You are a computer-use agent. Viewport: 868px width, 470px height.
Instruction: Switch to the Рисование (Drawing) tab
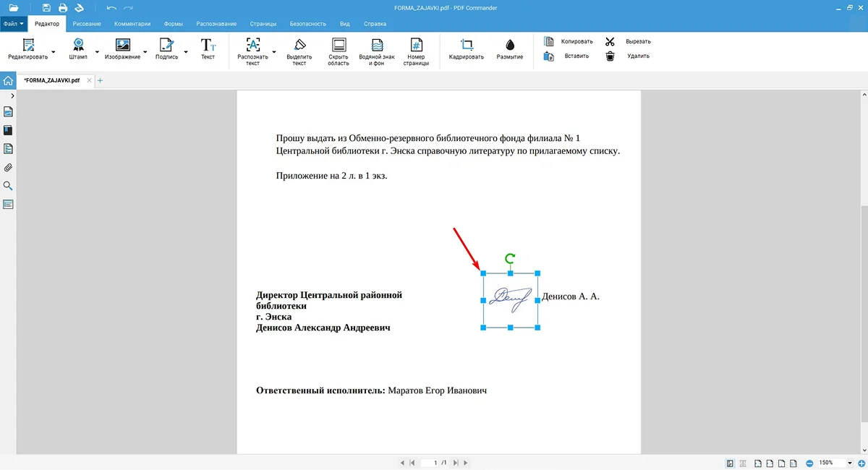pyautogui.click(x=87, y=24)
